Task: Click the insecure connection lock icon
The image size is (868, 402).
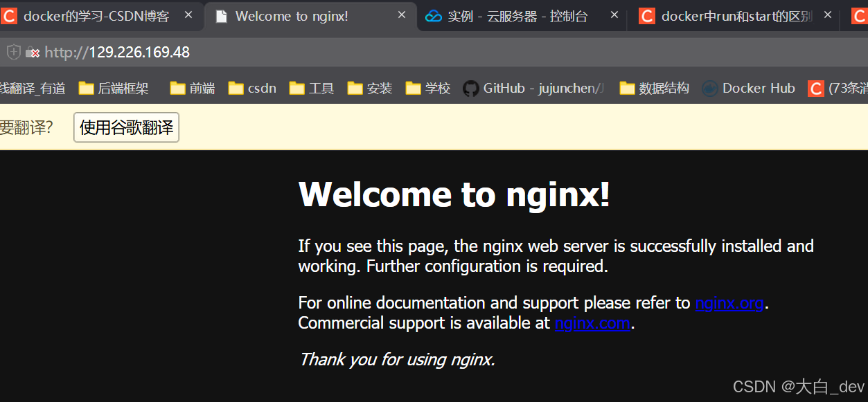Action: tap(32, 53)
